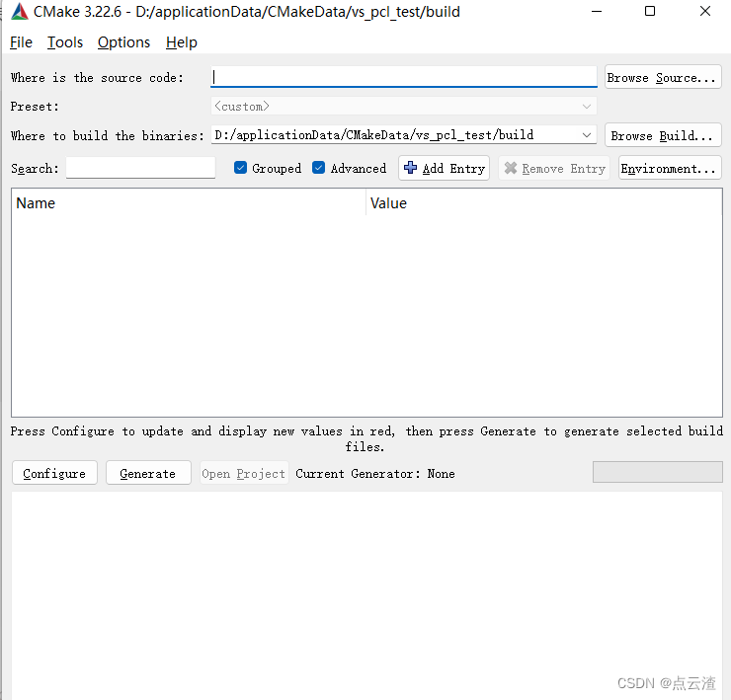Open the Tools menu
This screenshot has height=700, width=731.
[65, 42]
